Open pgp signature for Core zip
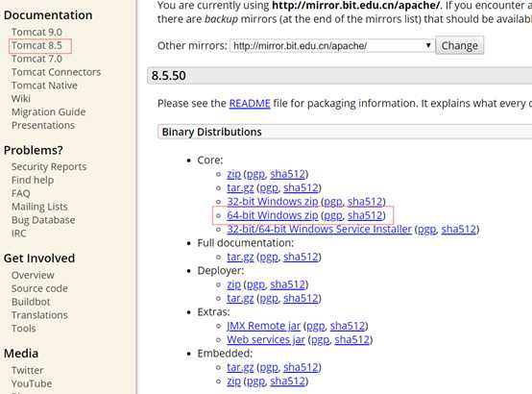The image size is (532, 394). [255, 175]
